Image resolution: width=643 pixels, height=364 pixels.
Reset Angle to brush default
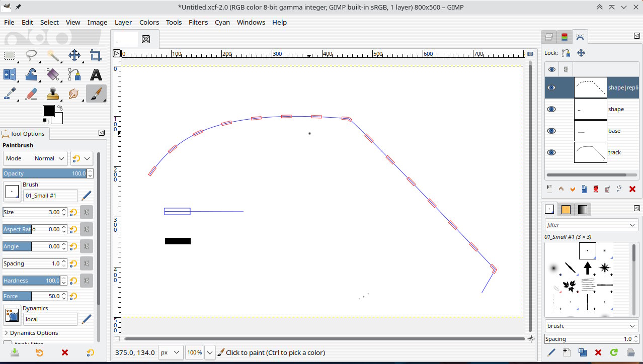tap(73, 247)
